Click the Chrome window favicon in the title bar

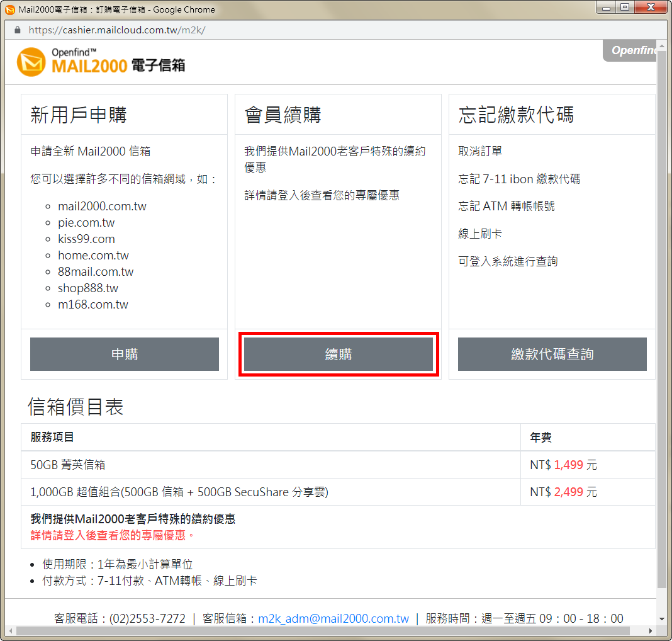tap(9, 9)
